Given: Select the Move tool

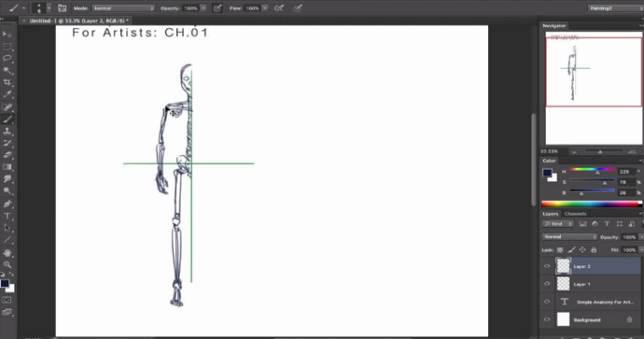Looking at the screenshot, I should pos(7,34).
